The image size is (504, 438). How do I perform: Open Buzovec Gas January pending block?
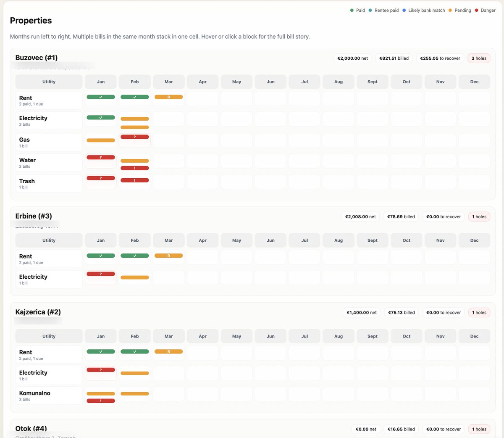pos(101,140)
